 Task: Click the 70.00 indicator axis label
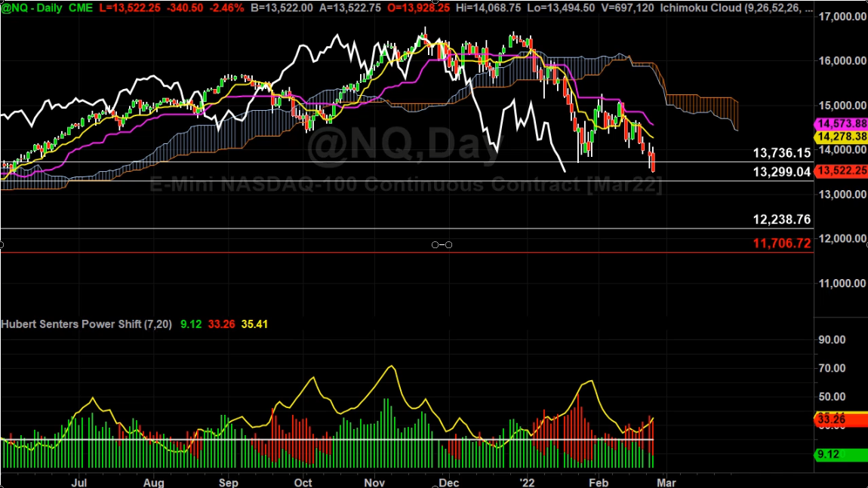pyautogui.click(x=832, y=369)
